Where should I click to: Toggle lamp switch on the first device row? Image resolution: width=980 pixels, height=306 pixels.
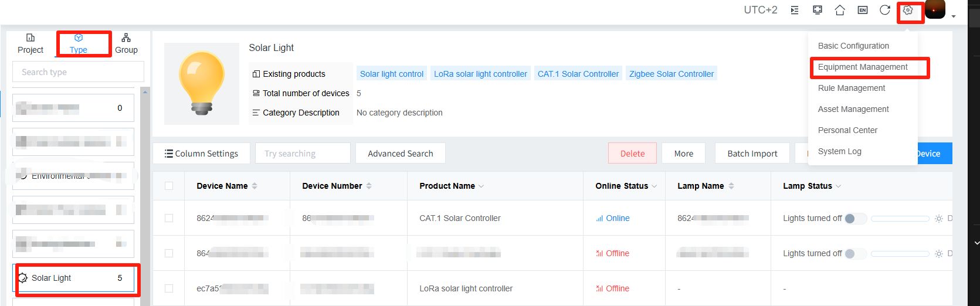853,219
